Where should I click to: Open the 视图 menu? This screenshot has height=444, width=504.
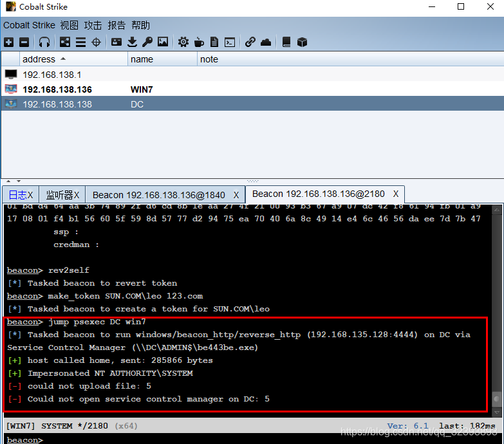[x=69, y=25]
